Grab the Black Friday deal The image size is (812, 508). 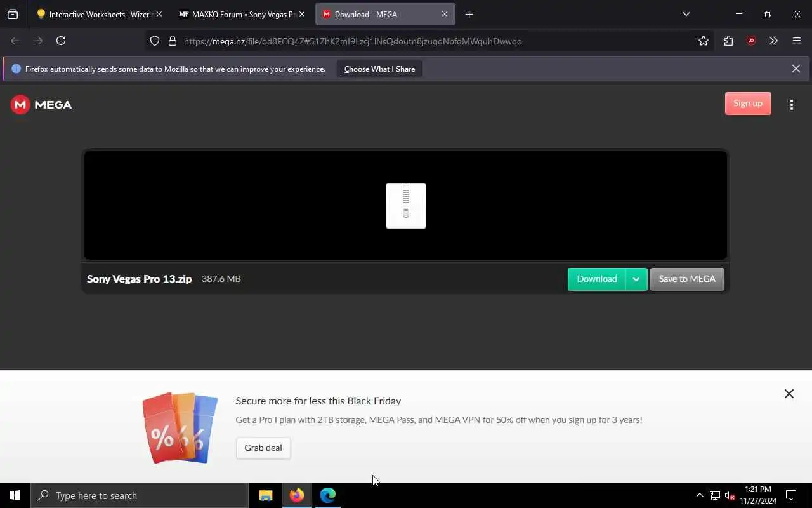pyautogui.click(x=263, y=448)
